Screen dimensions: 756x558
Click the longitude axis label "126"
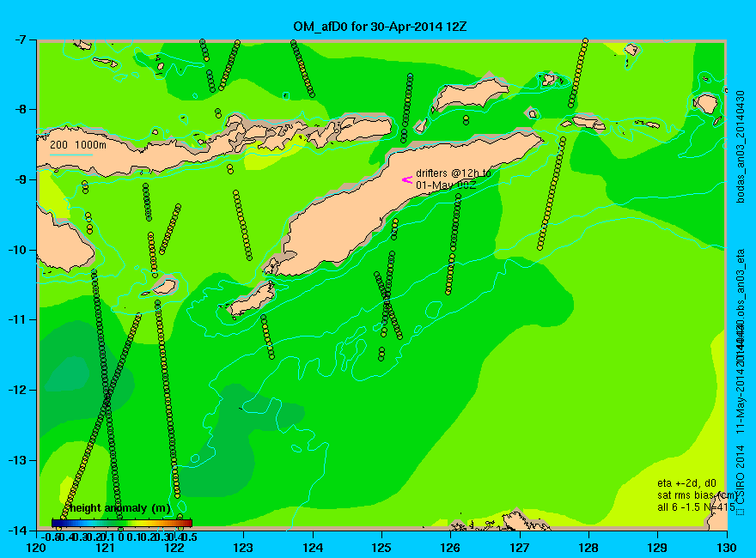pos(451,548)
